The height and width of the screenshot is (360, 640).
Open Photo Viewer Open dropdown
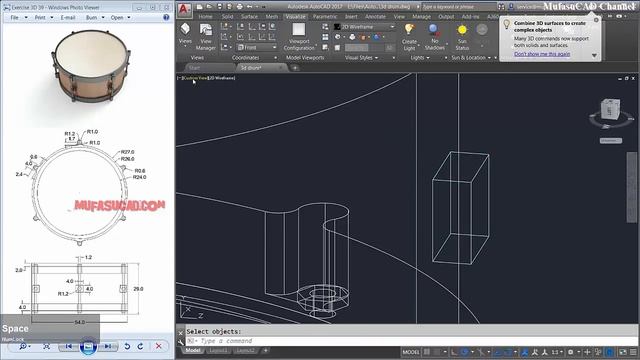tap(120, 18)
